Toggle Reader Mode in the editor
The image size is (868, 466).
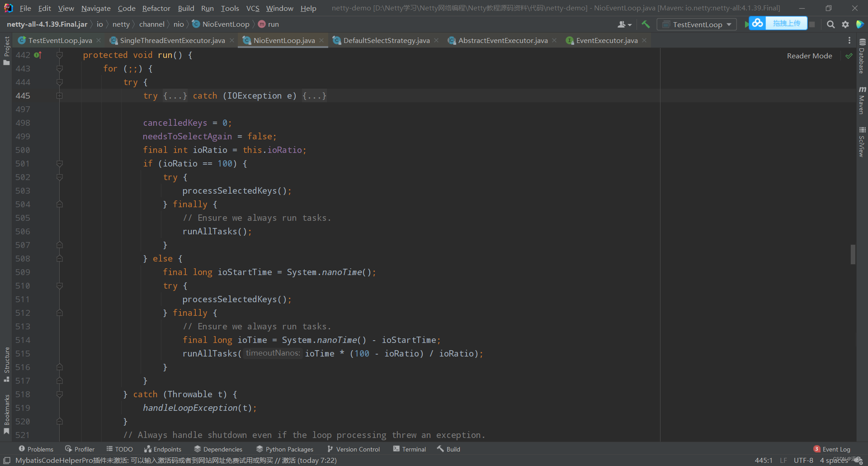(x=809, y=56)
